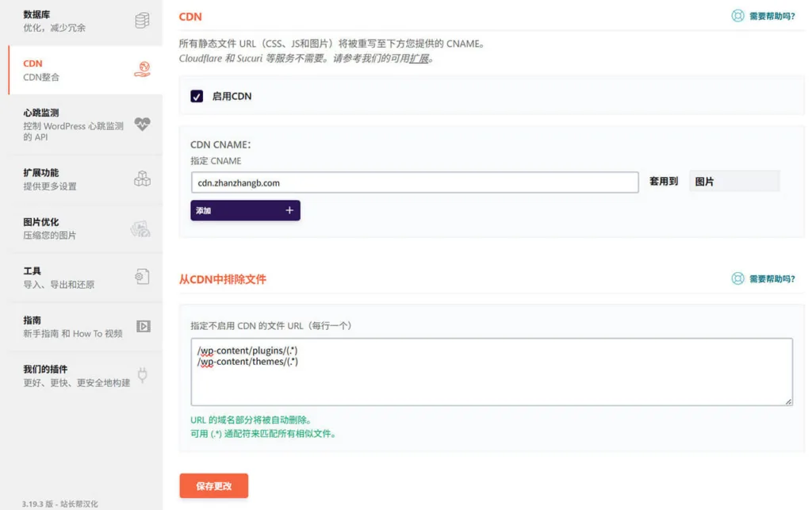The width and height of the screenshot is (812, 510).
Task: Select the CDN hand icon in sidebar
Action: 141,70
